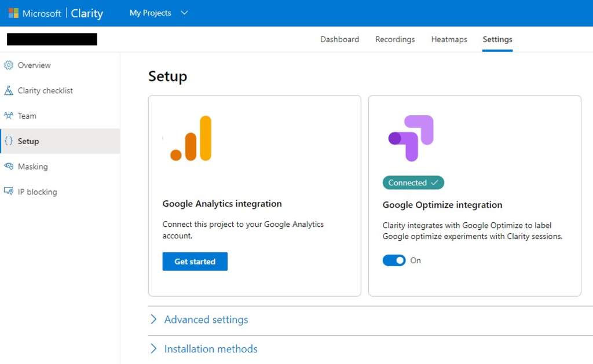Open the My Projects dropdown

tap(159, 13)
